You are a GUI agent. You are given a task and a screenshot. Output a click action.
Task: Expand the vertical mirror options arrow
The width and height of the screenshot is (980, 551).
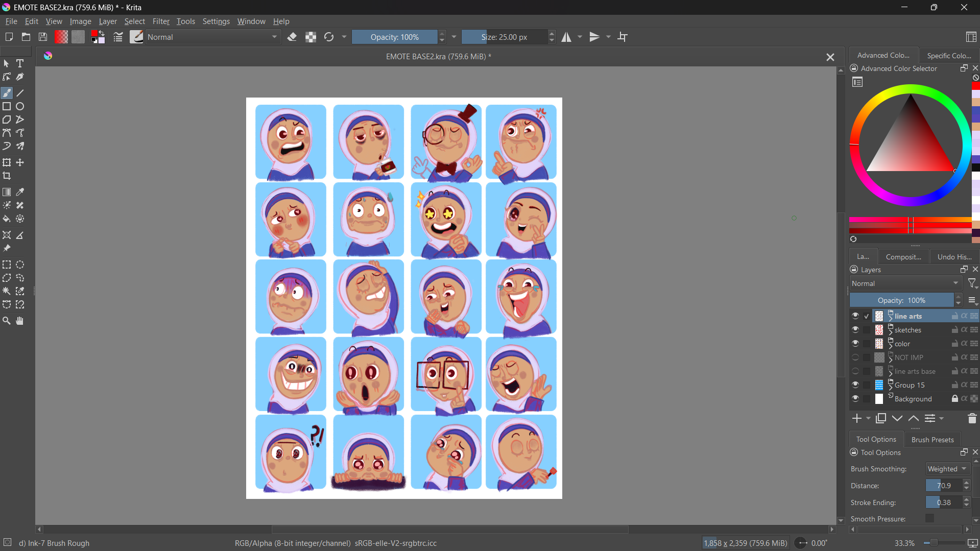click(608, 37)
